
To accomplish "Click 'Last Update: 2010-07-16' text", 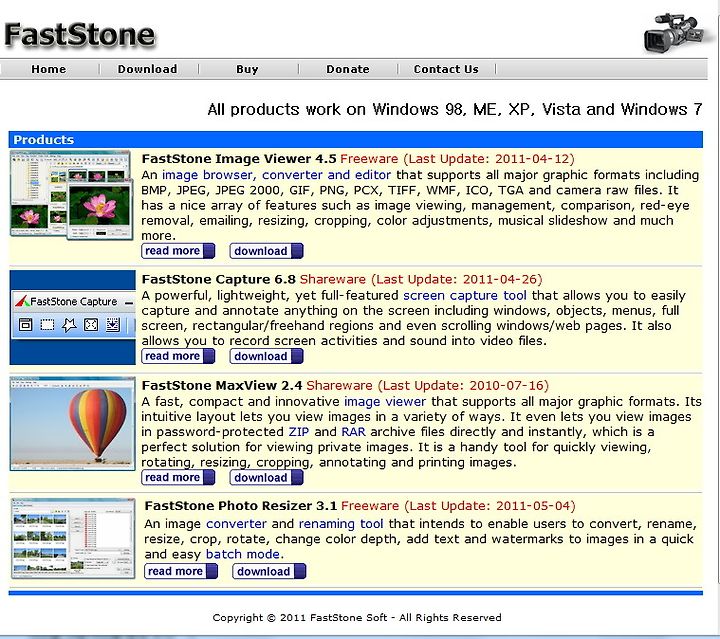I will pos(463,385).
